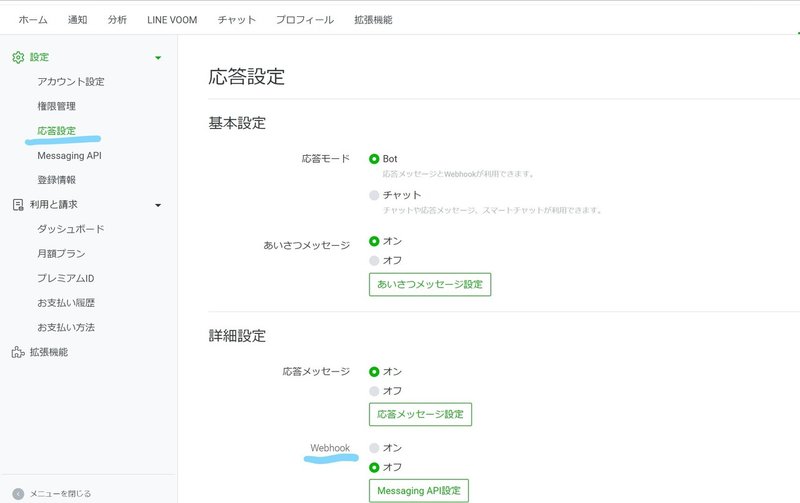
Task: Open 登録情報 in the sidebar
Action: (x=56, y=180)
